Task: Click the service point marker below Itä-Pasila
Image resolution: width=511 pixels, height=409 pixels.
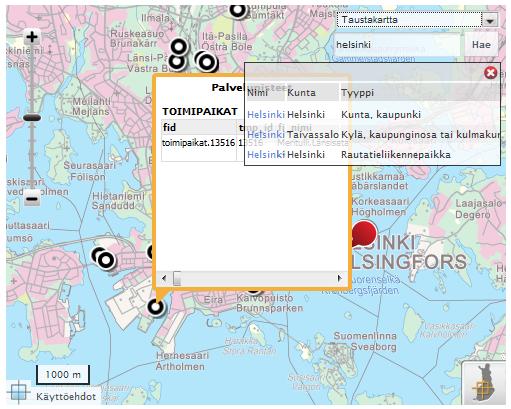Action: click(x=207, y=62)
